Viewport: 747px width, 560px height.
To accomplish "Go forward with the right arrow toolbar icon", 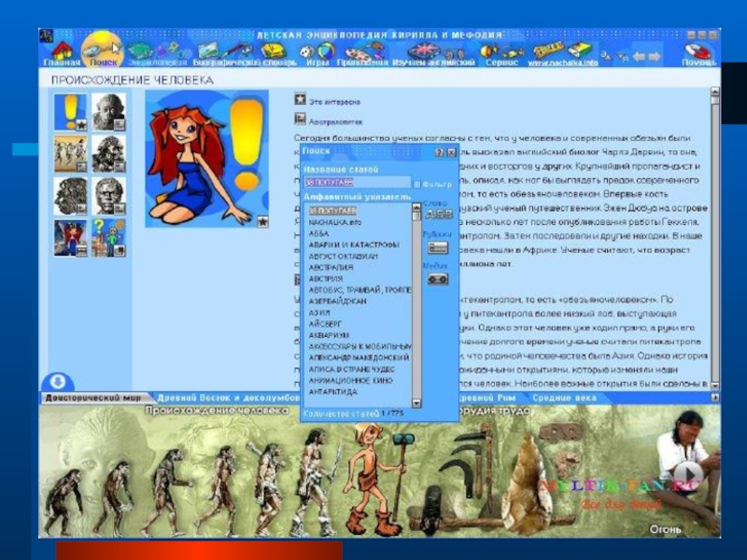I will [x=655, y=56].
